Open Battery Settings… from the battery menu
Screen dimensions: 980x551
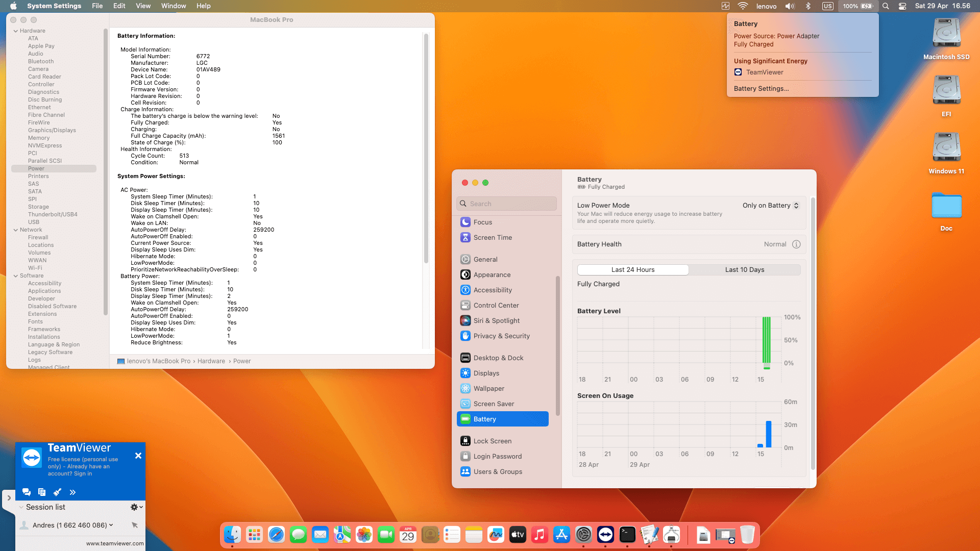(762, 89)
